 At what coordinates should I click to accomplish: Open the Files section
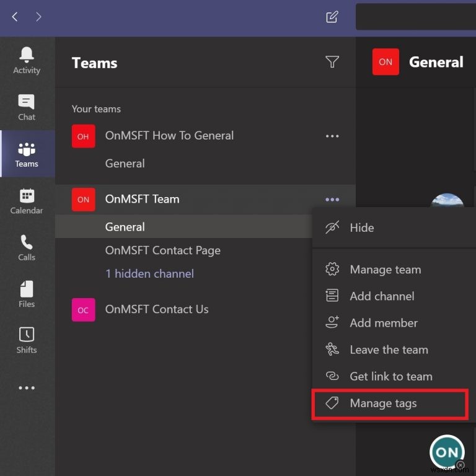click(27, 294)
